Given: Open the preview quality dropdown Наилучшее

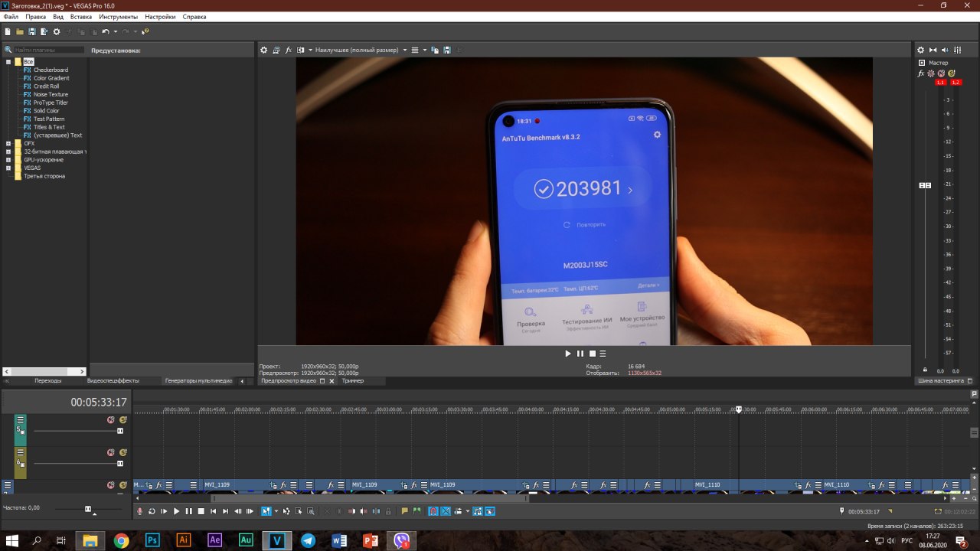Looking at the screenshot, I should click(x=360, y=50).
